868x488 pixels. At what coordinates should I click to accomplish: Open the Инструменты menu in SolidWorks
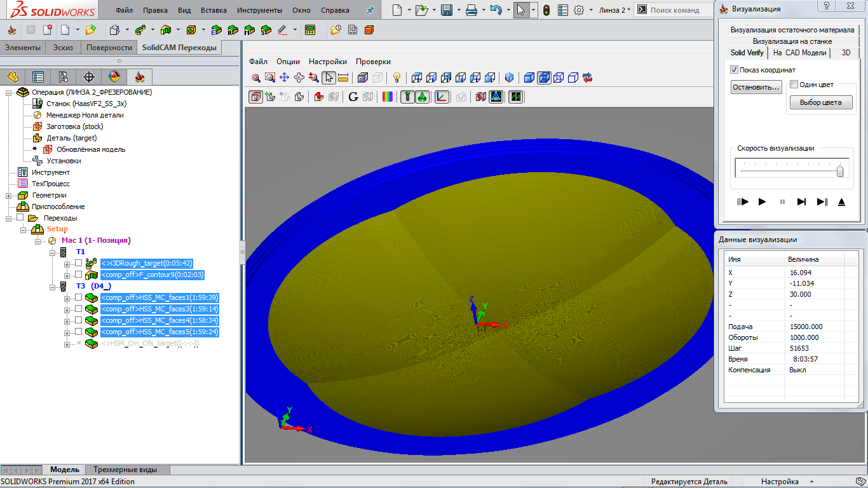tap(259, 10)
